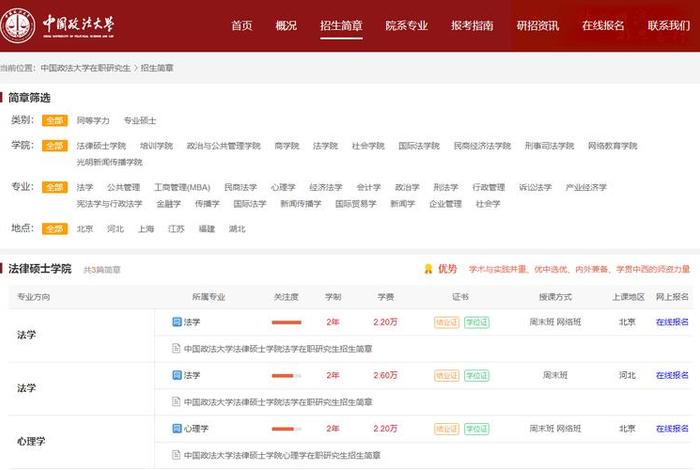Click the 中国政法大学 logo emblem
The image size is (700, 470).
click(17, 25)
